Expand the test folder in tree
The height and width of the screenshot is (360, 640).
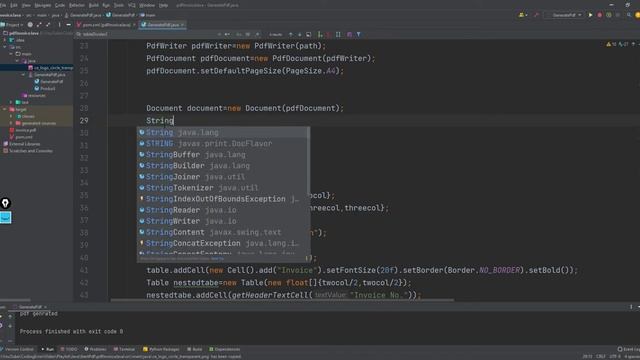11,102
